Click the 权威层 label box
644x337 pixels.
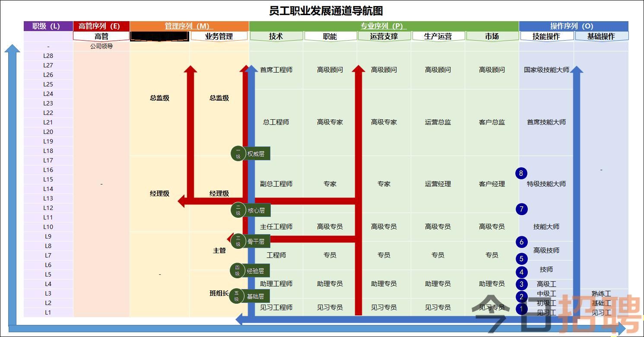[x=257, y=153]
